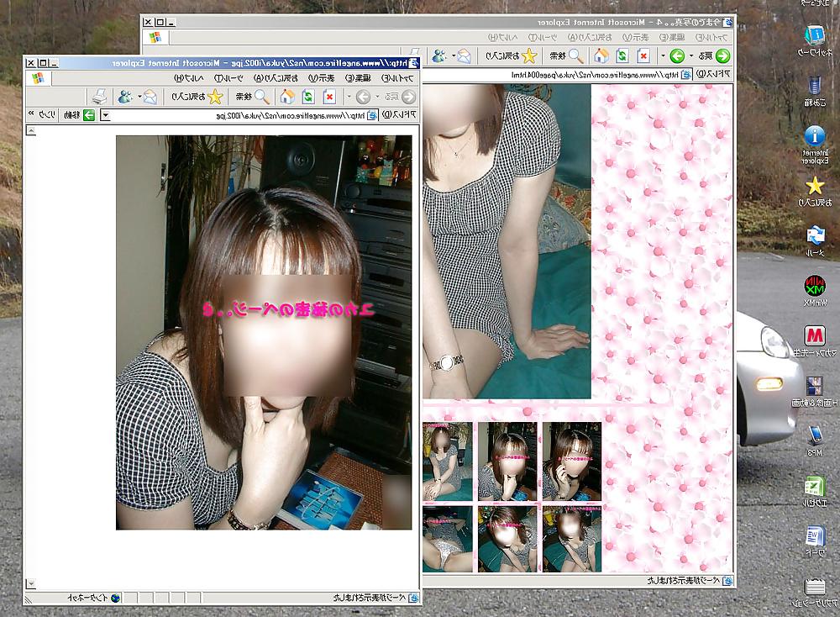840x617 pixels.
Task: Click scroll down arrow in front window
Action: pos(31,583)
